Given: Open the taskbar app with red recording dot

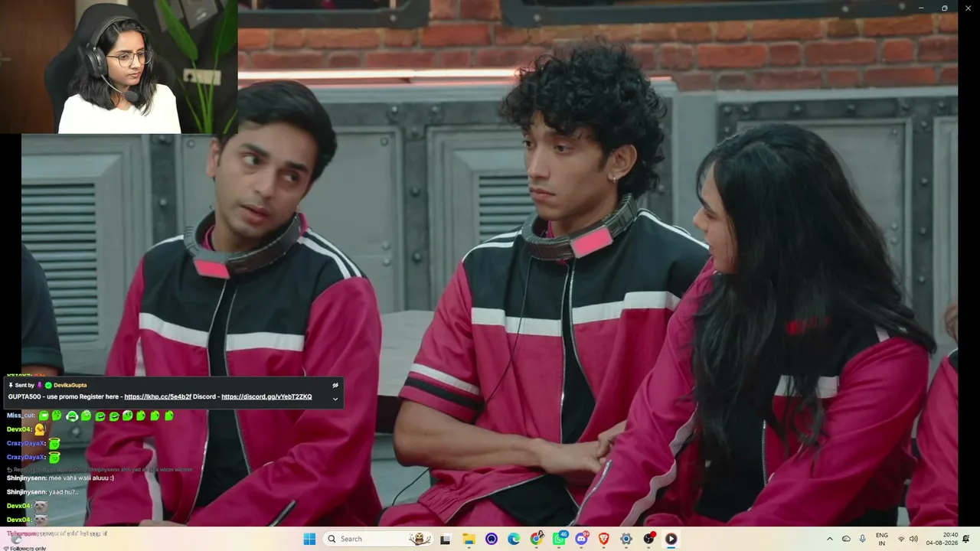Looking at the screenshot, I should click(649, 539).
